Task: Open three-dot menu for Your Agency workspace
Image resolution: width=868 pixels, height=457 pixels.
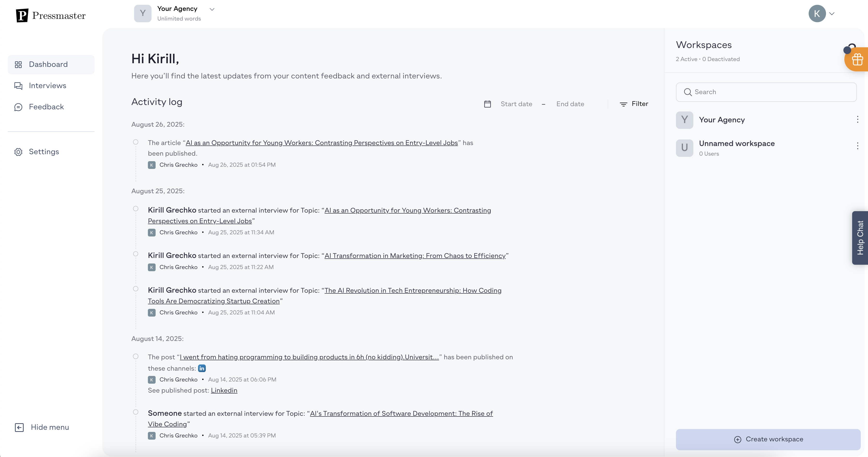Action: tap(857, 119)
